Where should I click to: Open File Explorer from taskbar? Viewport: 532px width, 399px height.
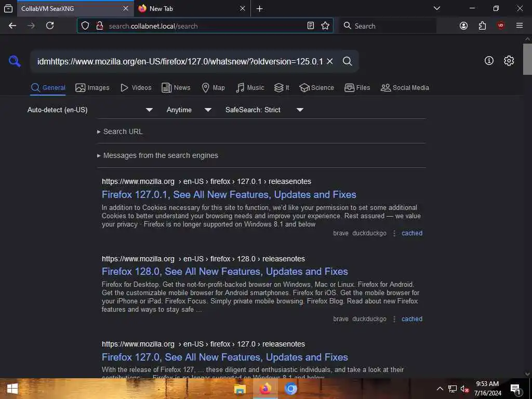tap(240, 389)
